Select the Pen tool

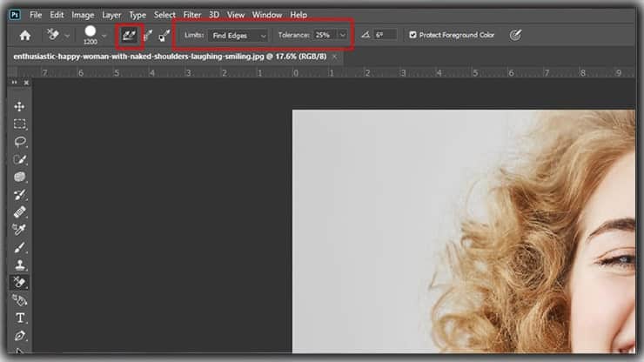pyautogui.click(x=20, y=336)
